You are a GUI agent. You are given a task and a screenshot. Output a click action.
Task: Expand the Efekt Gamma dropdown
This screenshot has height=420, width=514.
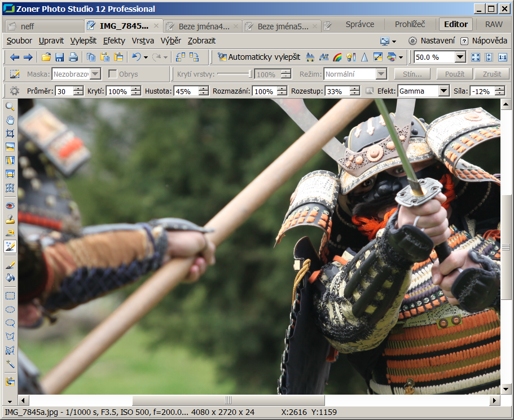tap(443, 91)
